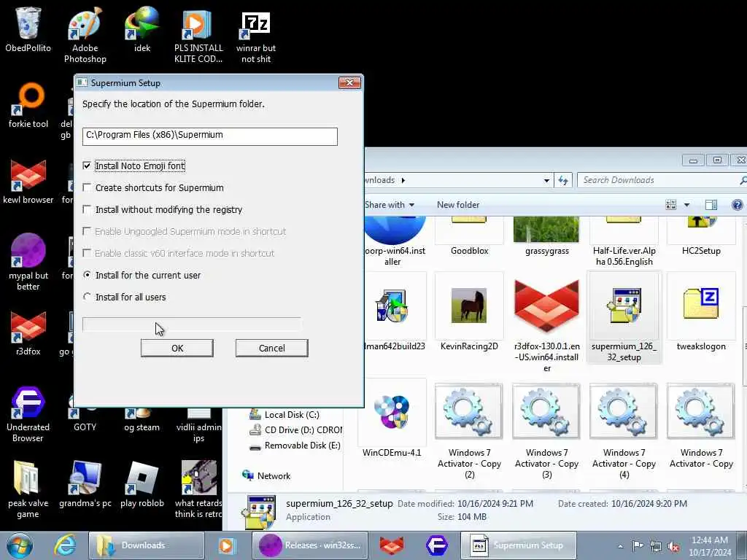The width and height of the screenshot is (747, 560).
Task: Open CD Drive (D:) in navigation pane
Action: click(x=296, y=430)
